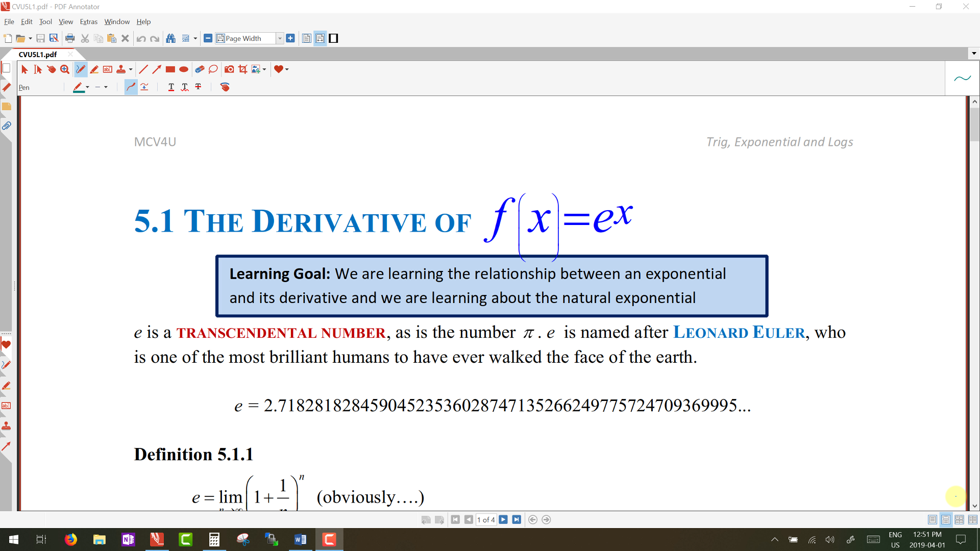Viewport: 980px width, 551px height.
Task: Select the Marker highlighter tool
Action: (94, 69)
